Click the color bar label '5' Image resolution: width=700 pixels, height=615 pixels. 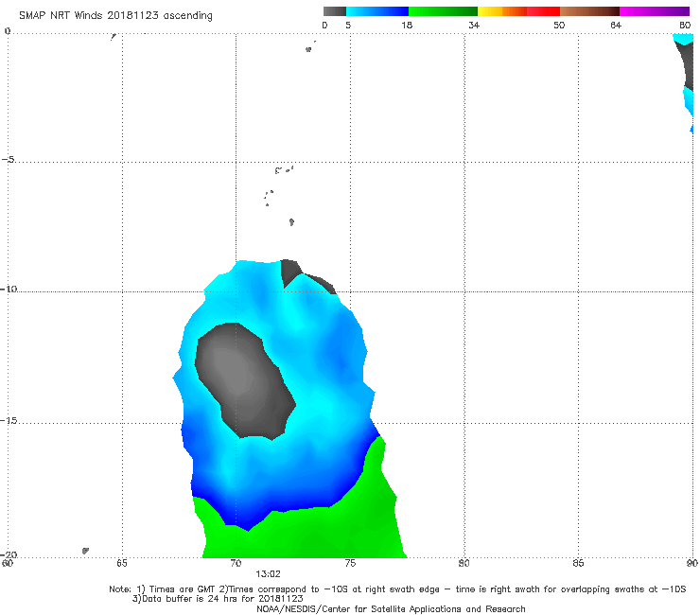point(348,25)
